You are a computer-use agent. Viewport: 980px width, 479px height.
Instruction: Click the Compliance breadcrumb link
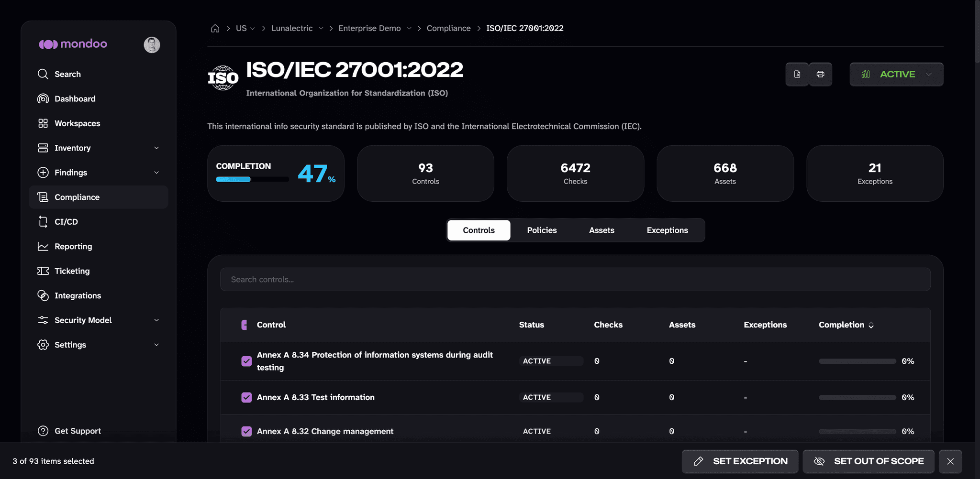pyautogui.click(x=448, y=28)
